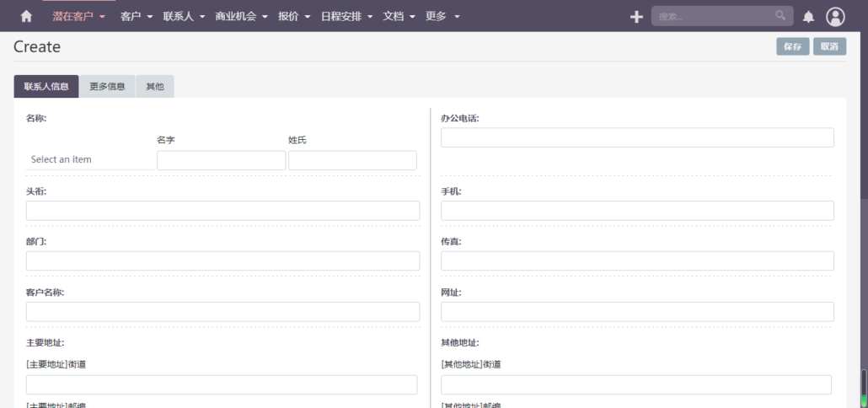Expand the 更多 menu
Viewport: 868px width, 408px height.
click(x=442, y=16)
